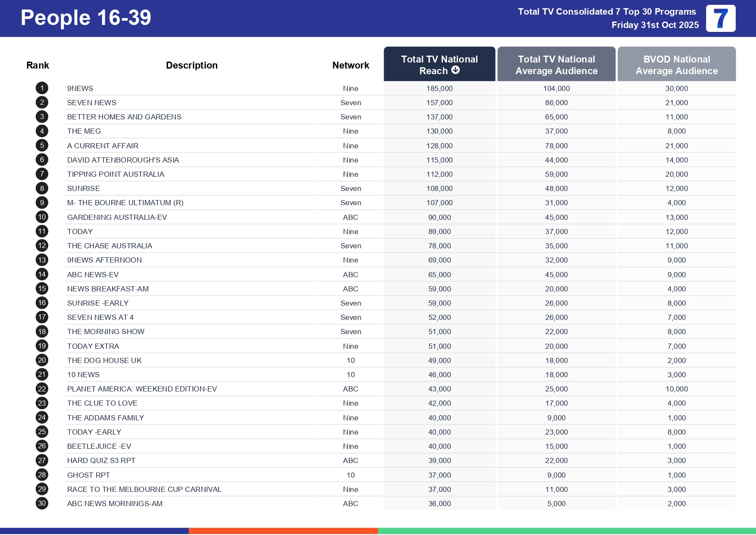Select the rank 1 badge beside 9NEWS
Screen dimensions: 756x535
click(x=42, y=88)
